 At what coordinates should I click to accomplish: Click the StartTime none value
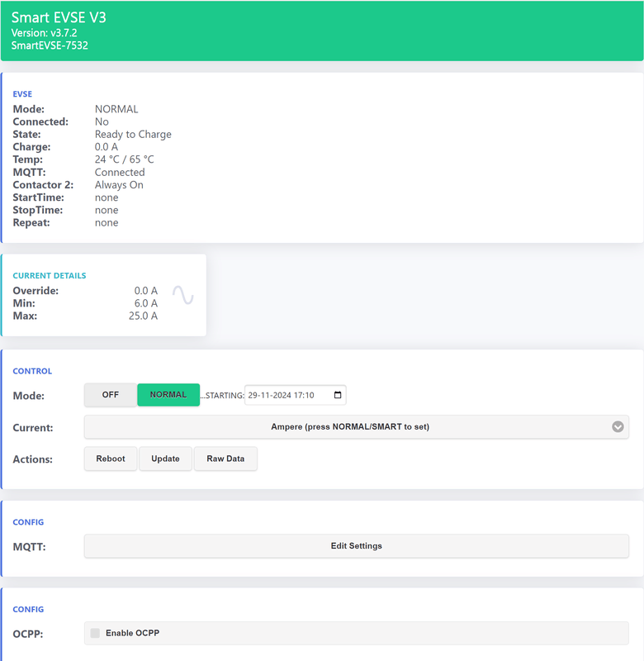click(x=107, y=197)
